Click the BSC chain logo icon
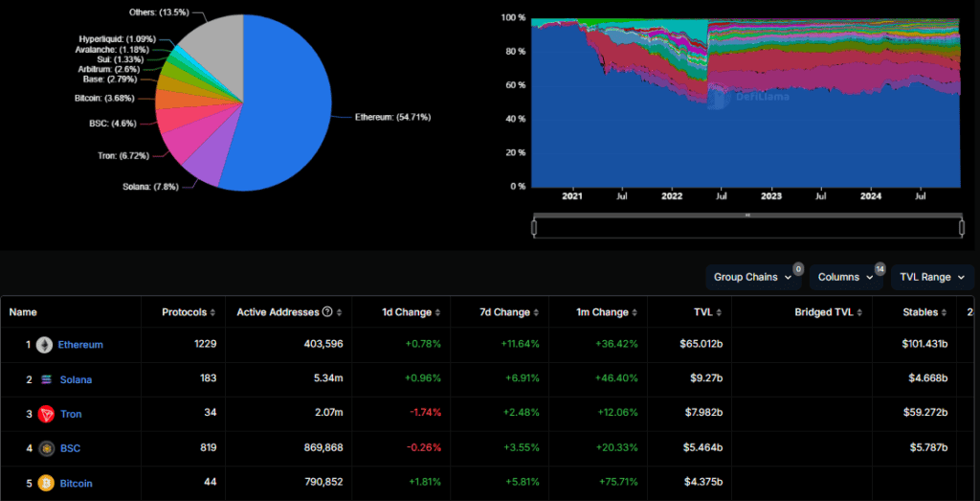 (45, 449)
